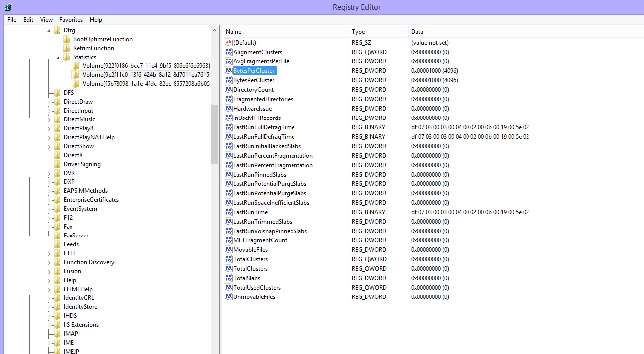The image size is (644, 354).
Task: Select the AlignmentClusters binary icon
Action: (x=229, y=52)
